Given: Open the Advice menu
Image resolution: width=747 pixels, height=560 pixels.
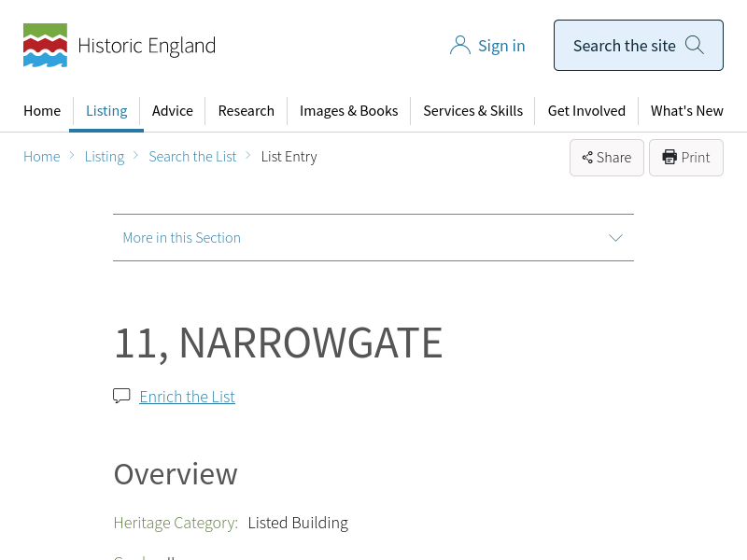Looking at the screenshot, I should tap(173, 111).
